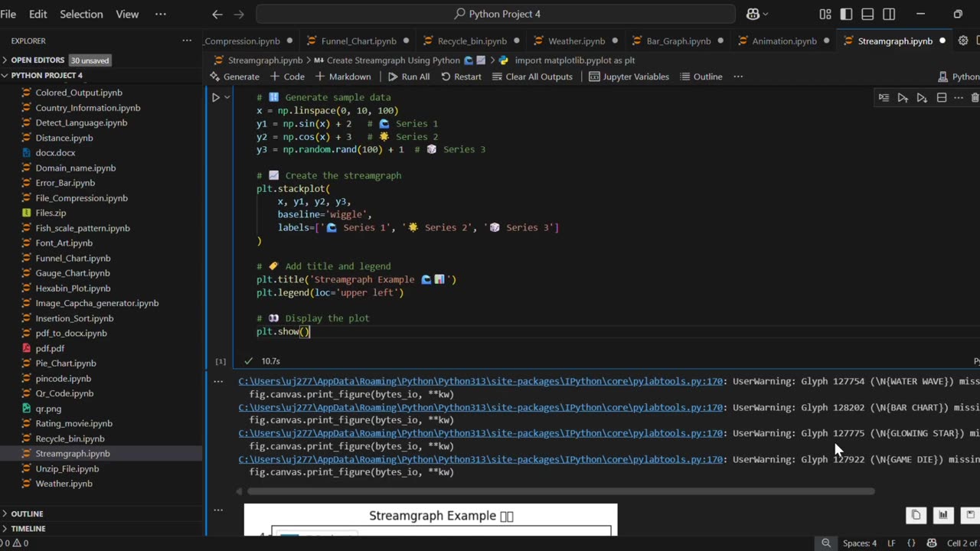This screenshot has height=551, width=980.
Task: Run the code cell with the play button
Action: [x=216, y=97]
